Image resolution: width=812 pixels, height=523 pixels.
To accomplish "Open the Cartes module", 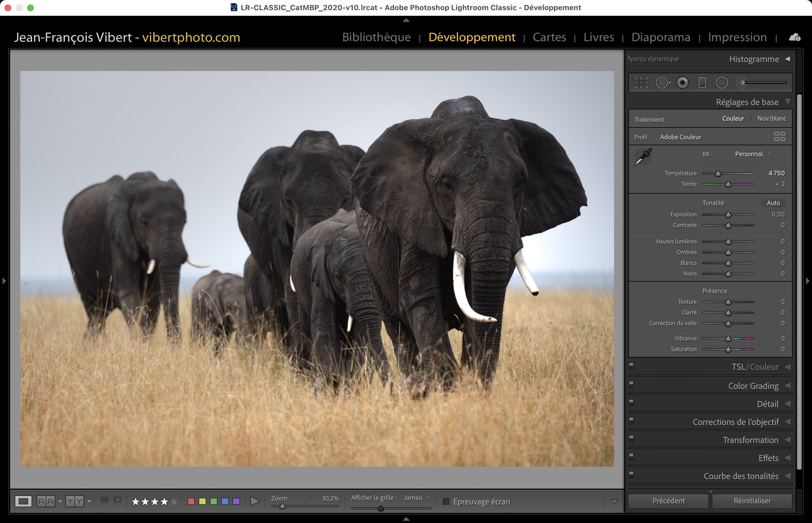I will [549, 37].
